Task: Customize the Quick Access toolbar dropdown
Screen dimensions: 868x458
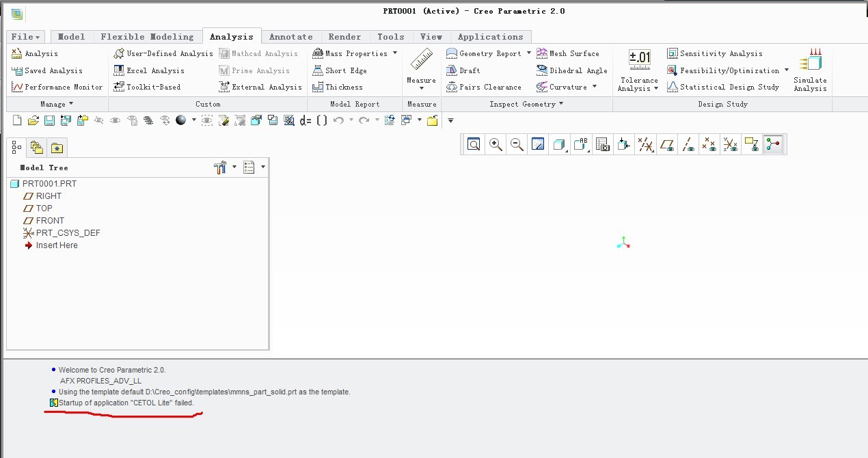Action: point(450,120)
